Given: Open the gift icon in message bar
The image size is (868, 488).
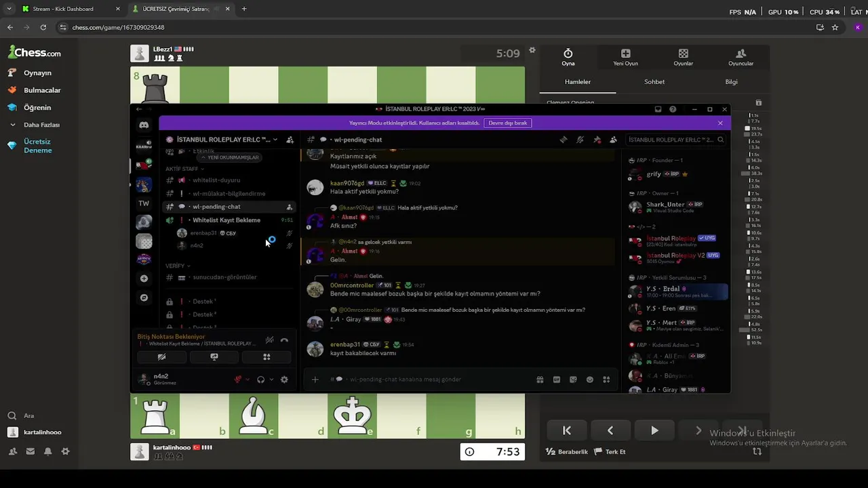Looking at the screenshot, I should [x=540, y=380].
